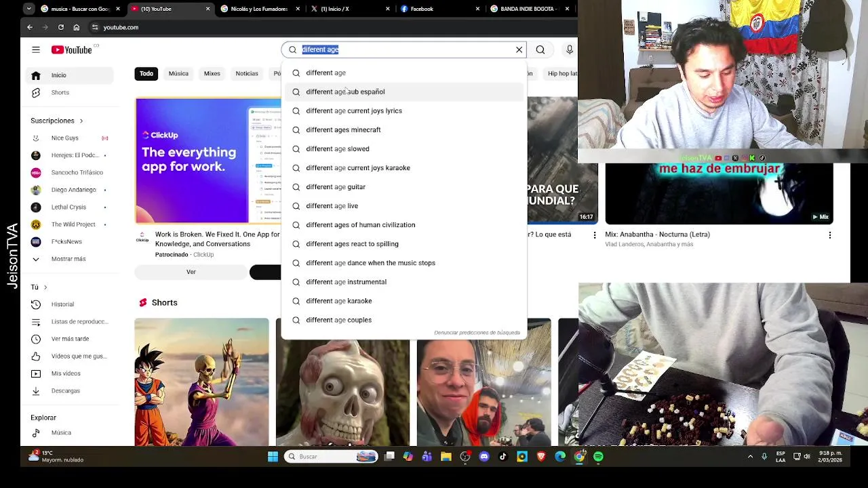The width and height of the screenshot is (868, 488).
Task: Open the browser home page button
Action: click(77, 27)
